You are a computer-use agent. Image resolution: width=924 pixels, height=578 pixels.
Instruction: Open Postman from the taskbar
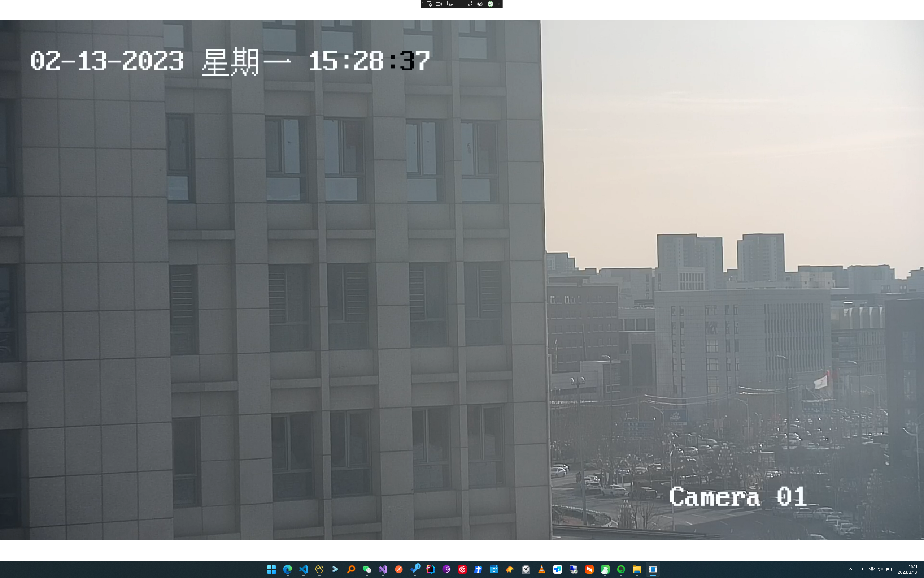click(x=399, y=570)
